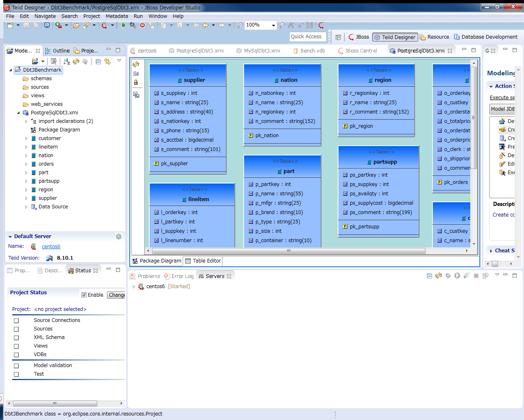
Task: Toggle Link with Editor in Model Explorer
Action: [107, 61]
